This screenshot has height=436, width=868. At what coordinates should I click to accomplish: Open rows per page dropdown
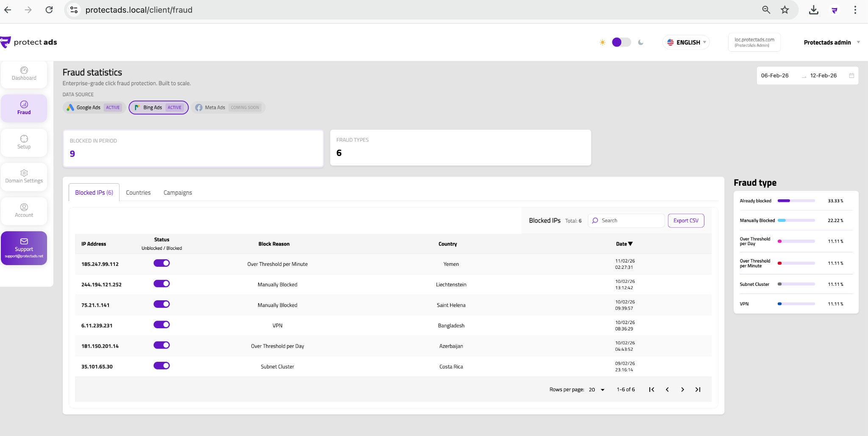point(597,389)
